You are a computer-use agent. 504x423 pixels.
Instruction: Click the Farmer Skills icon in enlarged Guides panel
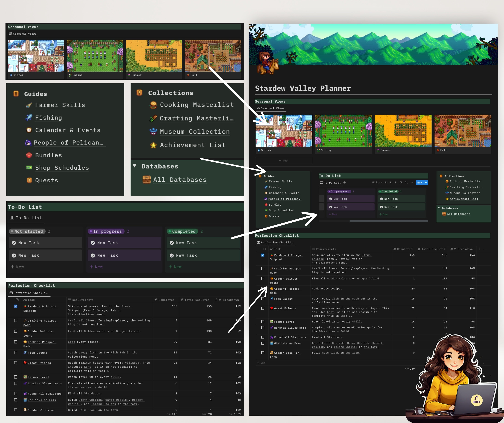tap(29, 105)
